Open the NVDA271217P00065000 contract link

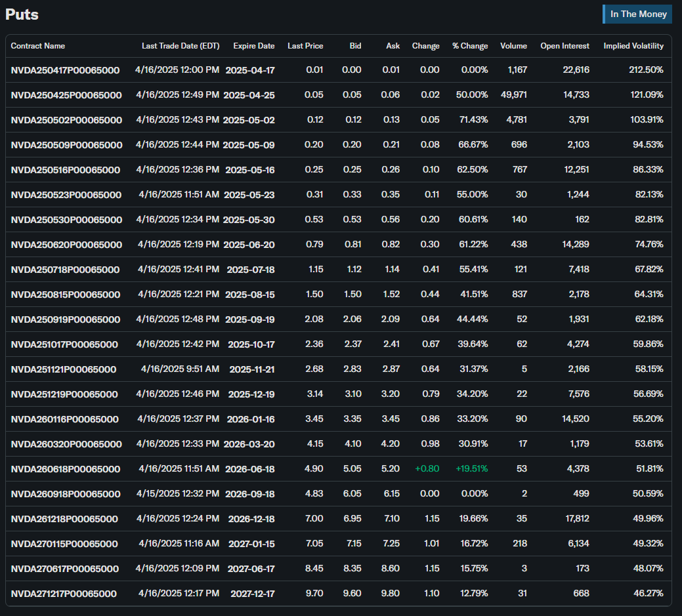[64, 594]
